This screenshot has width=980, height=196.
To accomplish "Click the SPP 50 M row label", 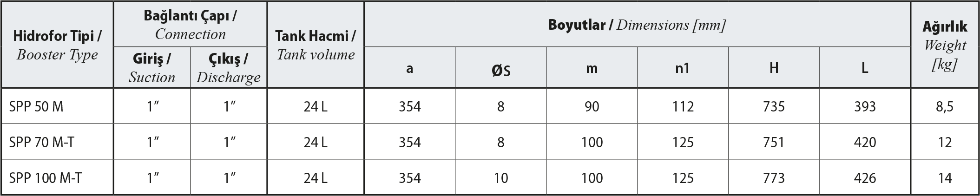I will 36,107.
